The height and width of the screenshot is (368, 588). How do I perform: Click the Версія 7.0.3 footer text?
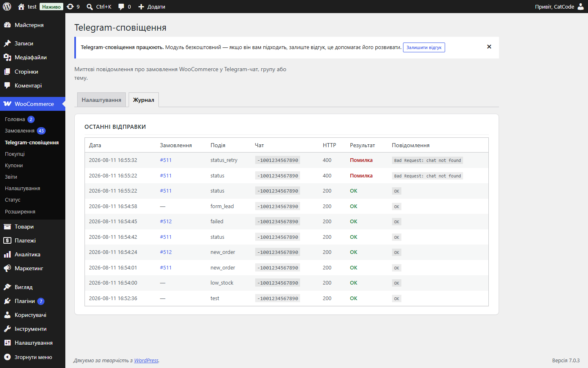pos(566,360)
